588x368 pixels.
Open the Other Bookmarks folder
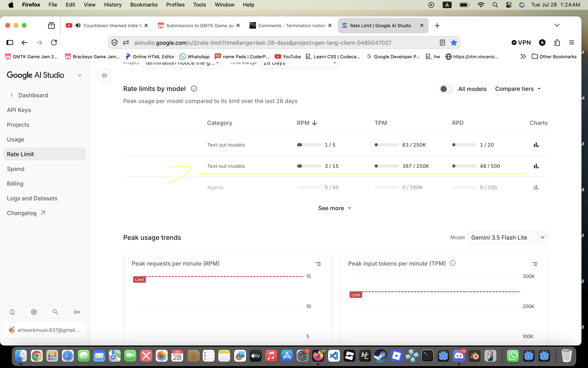point(554,56)
